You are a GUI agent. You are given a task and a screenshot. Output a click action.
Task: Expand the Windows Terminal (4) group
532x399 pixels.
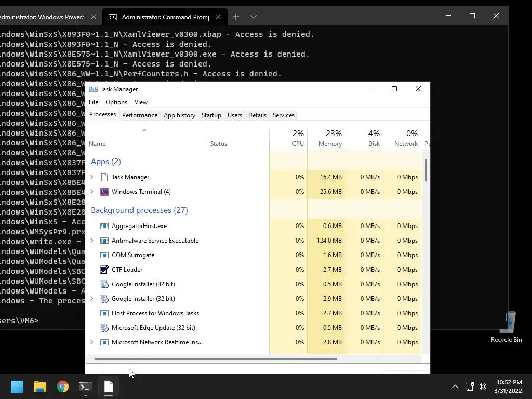coord(91,192)
